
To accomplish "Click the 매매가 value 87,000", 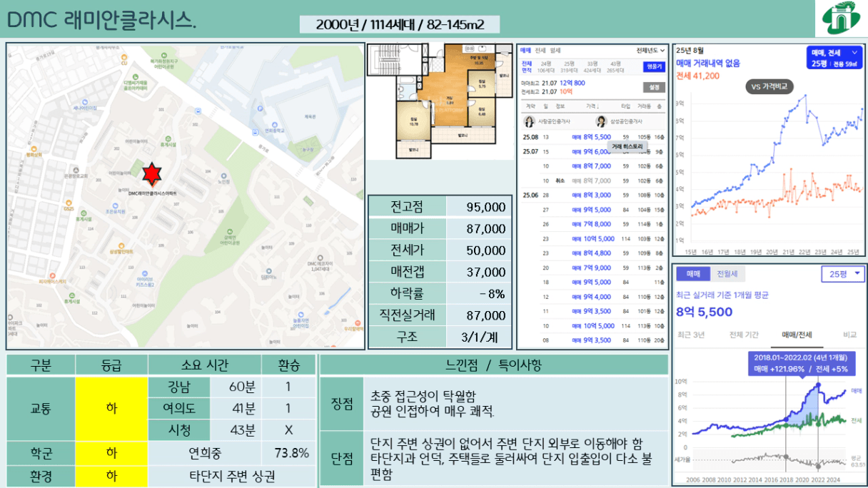I will [479, 229].
